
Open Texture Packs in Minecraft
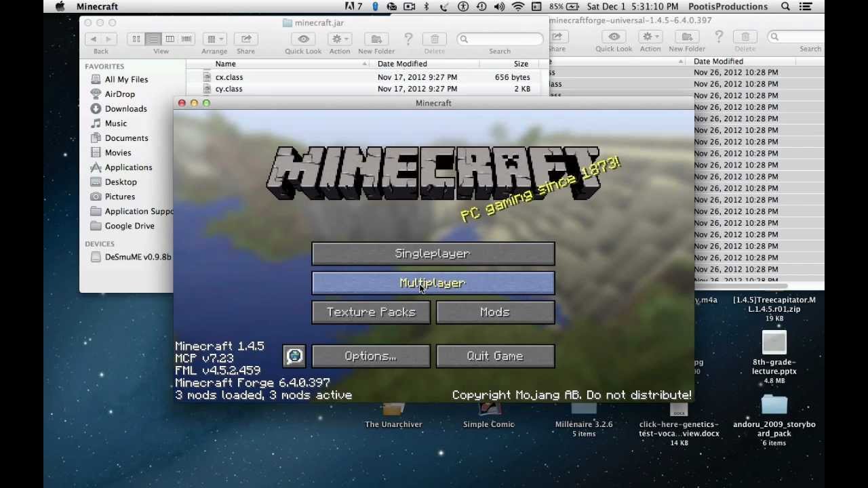(x=371, y=312)
